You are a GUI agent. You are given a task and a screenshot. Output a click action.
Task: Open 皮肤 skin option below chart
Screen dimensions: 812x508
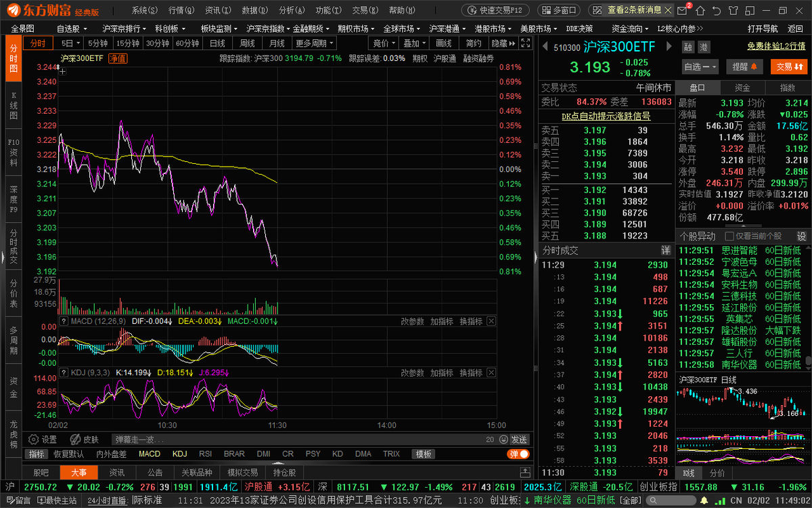pyautogui.click(x=85, y=440)
